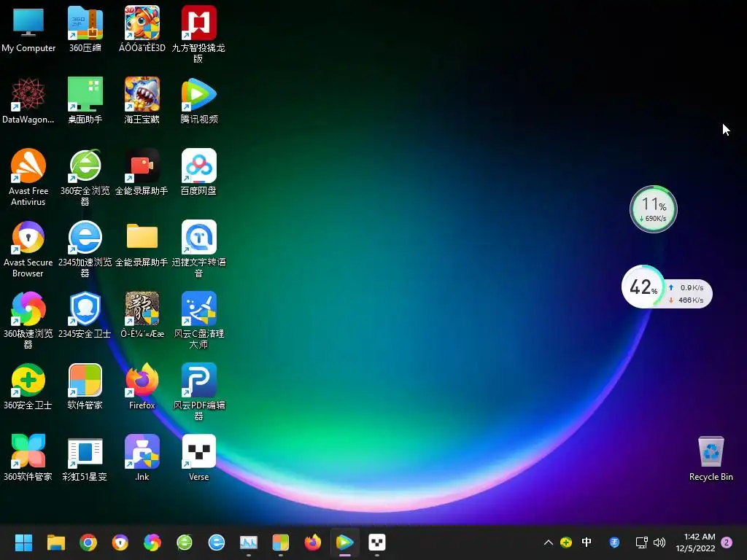This screenshot has width=747, height=560.
Task: Open the clock showing 1:42 AM
Action: pyautogui.click(x=695, y=542)
